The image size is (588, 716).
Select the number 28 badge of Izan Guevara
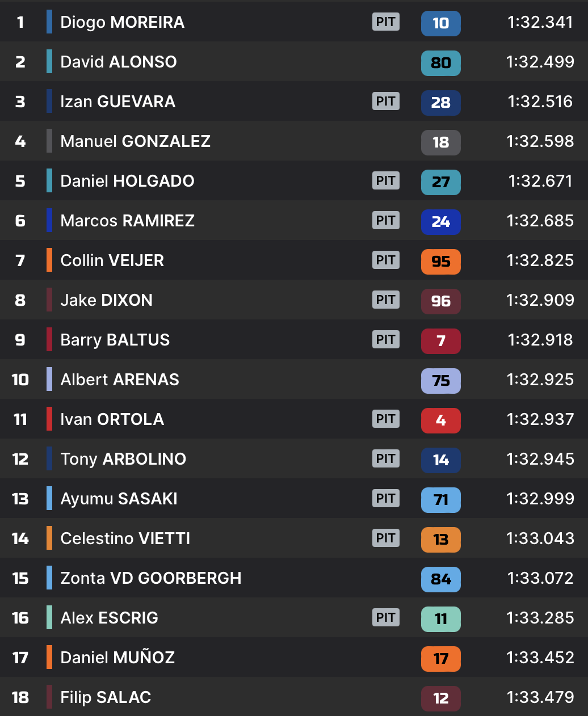coord(440,103)
